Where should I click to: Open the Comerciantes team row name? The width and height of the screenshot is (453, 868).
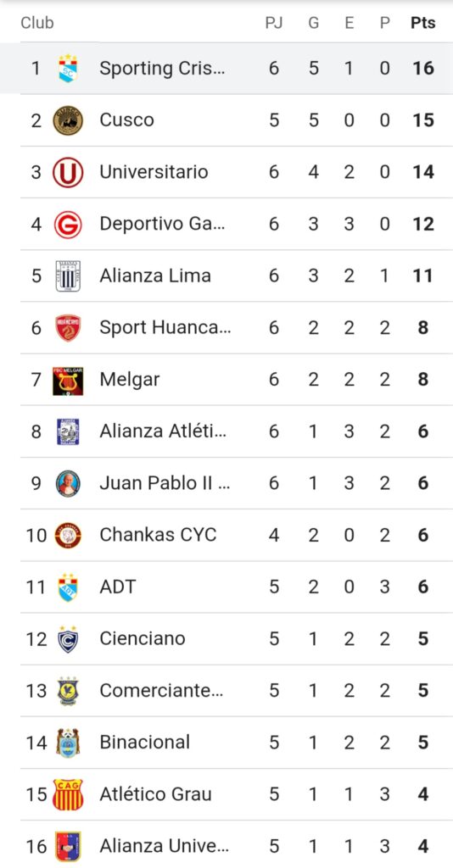161,690
